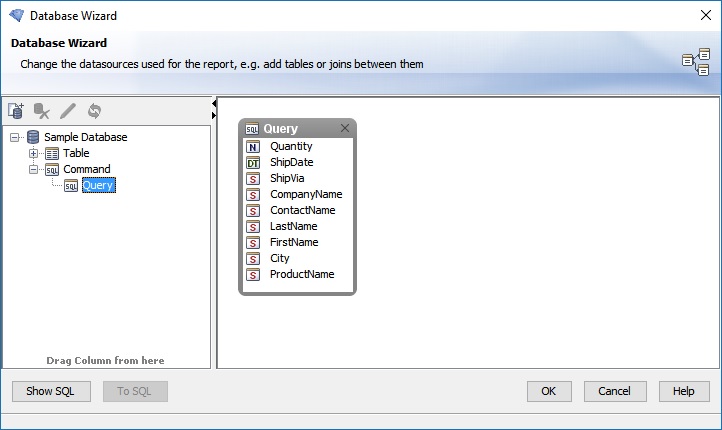Click the OK button
Image resolution: width=722 pixels, height=430 pixels.
(549, 391)
